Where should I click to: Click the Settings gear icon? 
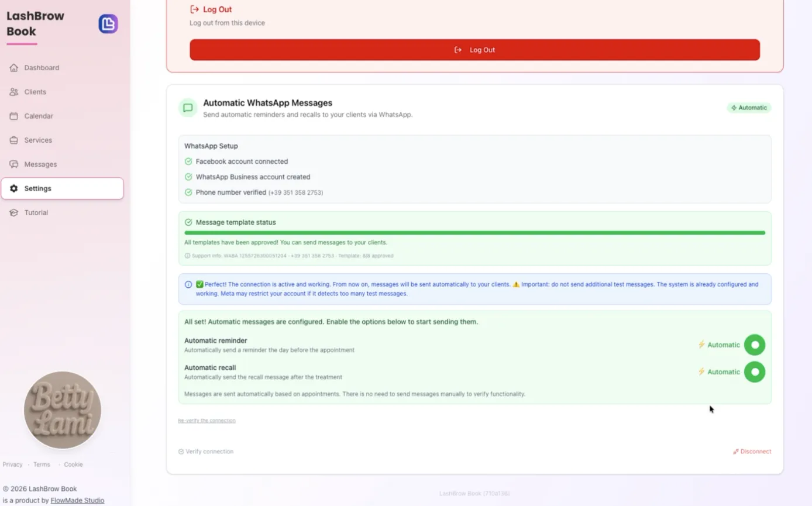pyautogui.click(x=13, y=188)
